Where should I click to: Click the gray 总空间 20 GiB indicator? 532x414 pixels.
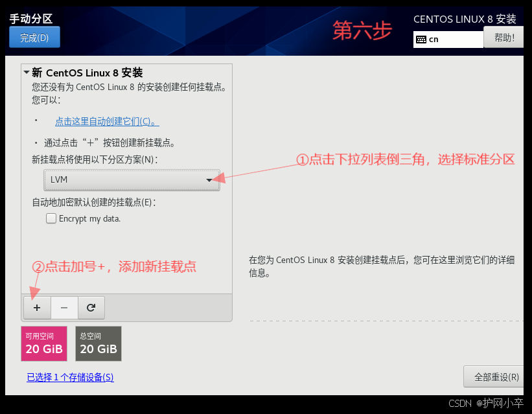tap(98, 343)
